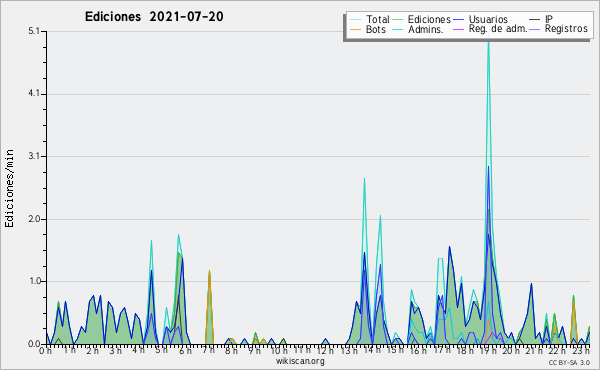Viewport: 600px width, 370px height.
Task: Click the orange line swatch beside Bots
Action: (x=355, y=29)
